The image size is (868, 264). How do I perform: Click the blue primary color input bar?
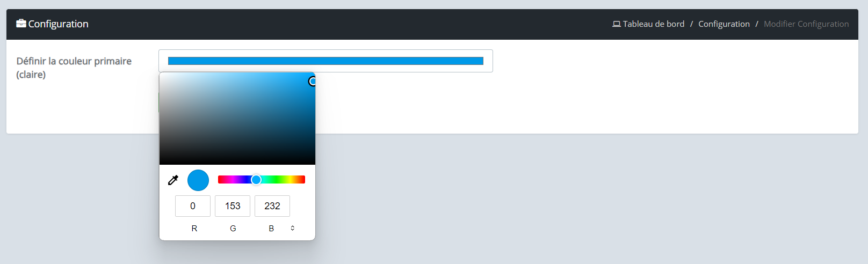tap(325, 61)
